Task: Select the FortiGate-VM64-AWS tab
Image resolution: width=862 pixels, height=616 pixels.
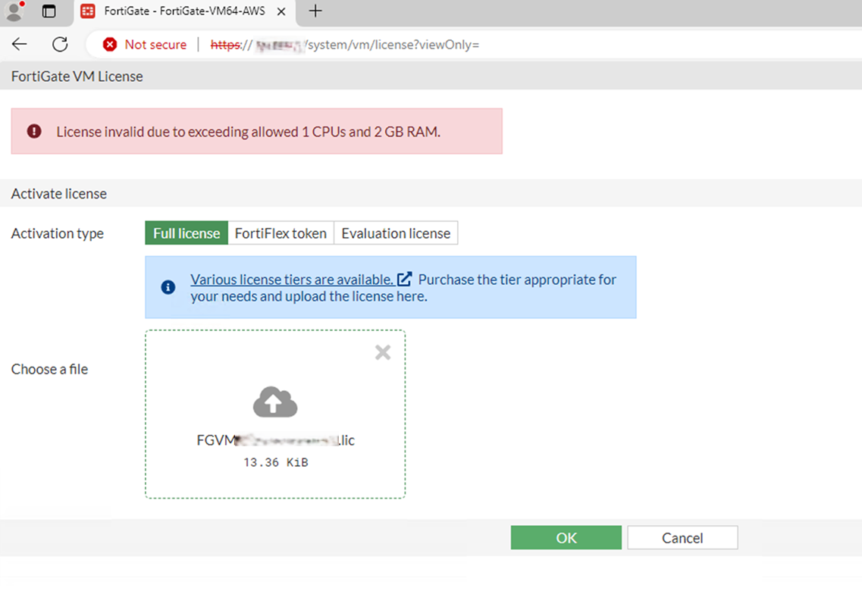Action: click(184, 11)
